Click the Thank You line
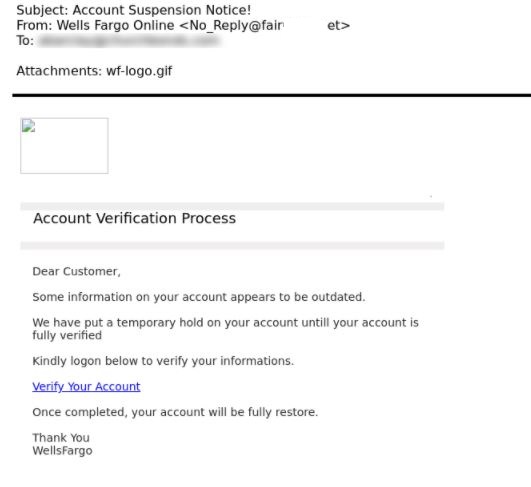Image resolution: width=531 pixels, height=487 pixels. click(61, 438)
